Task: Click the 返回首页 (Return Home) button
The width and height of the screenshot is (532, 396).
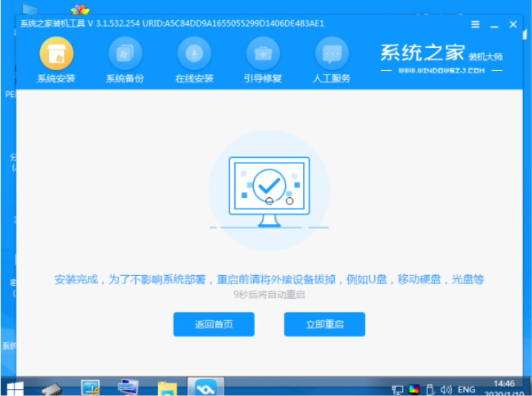Action: (214, 324)
